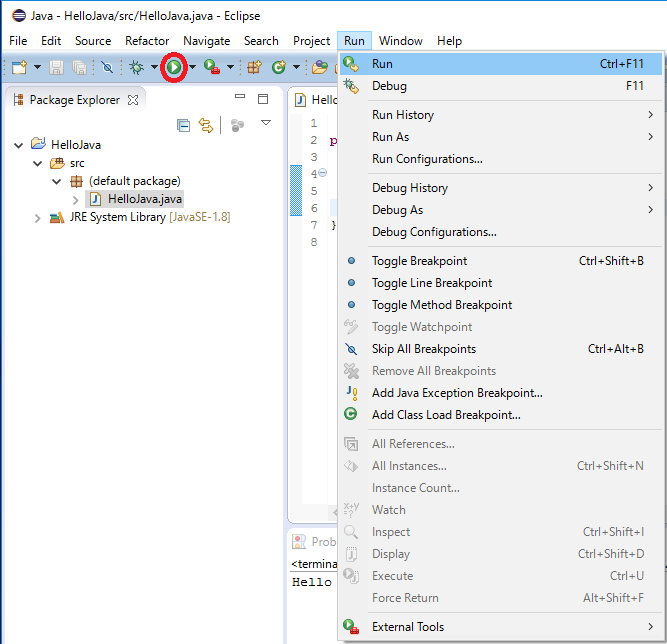This screenshot has height=644, width=667.
Task: Choose Run from the Run menu
Action: [x=501, y=64]
